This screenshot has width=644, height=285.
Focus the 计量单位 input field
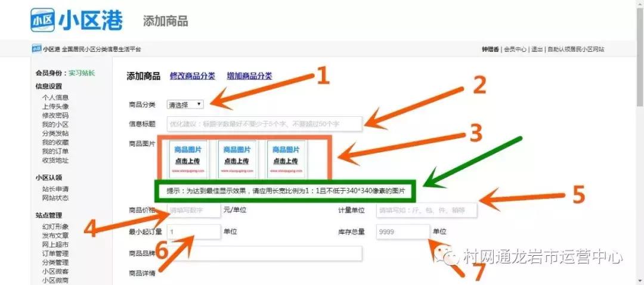[x=427, y=210]
